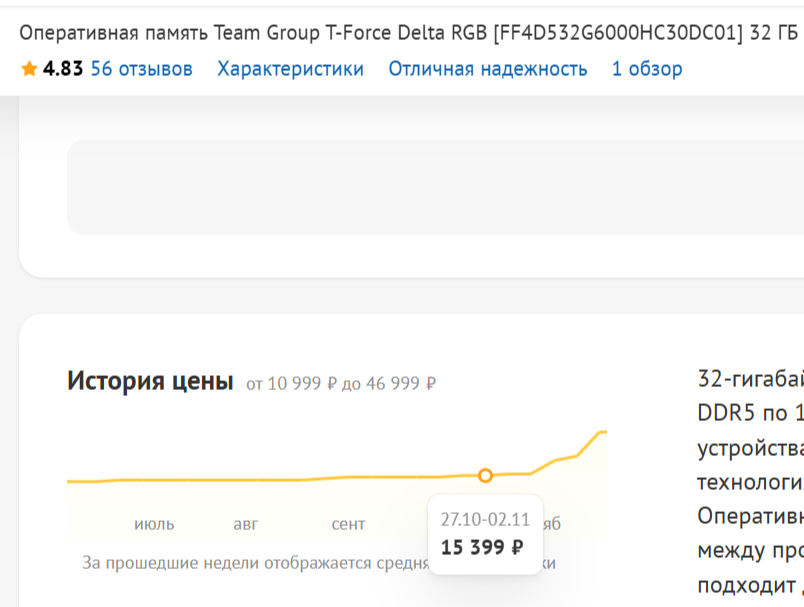
Task: Open the Отличная надежность link
Action: 488,69
